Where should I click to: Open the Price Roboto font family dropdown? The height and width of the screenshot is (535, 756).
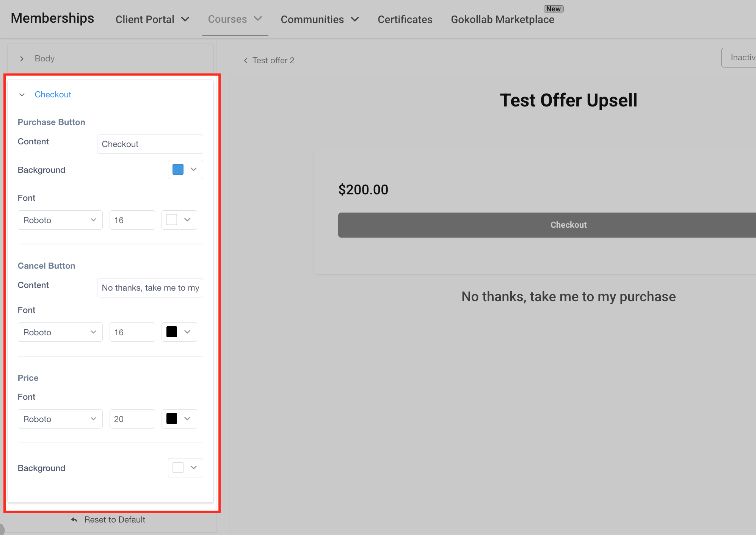pyautogui.click(x=60, y=419)
